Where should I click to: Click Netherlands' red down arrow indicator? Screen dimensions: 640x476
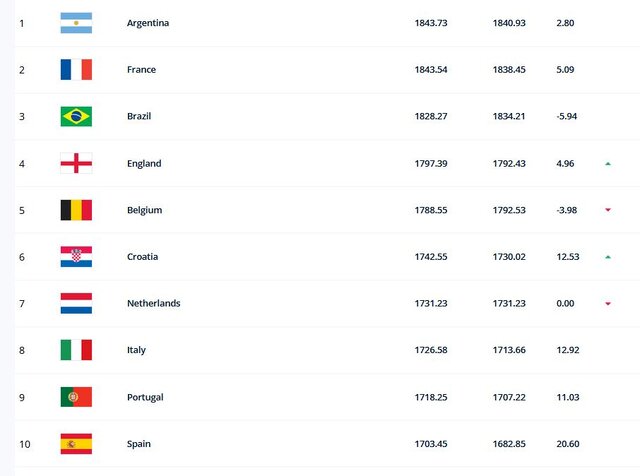607,304
